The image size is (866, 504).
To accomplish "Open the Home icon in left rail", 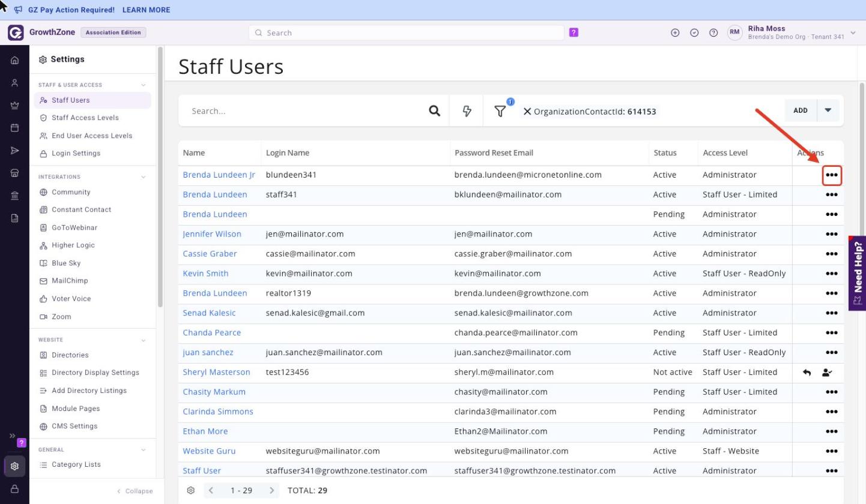I will (x=15, y=61).
